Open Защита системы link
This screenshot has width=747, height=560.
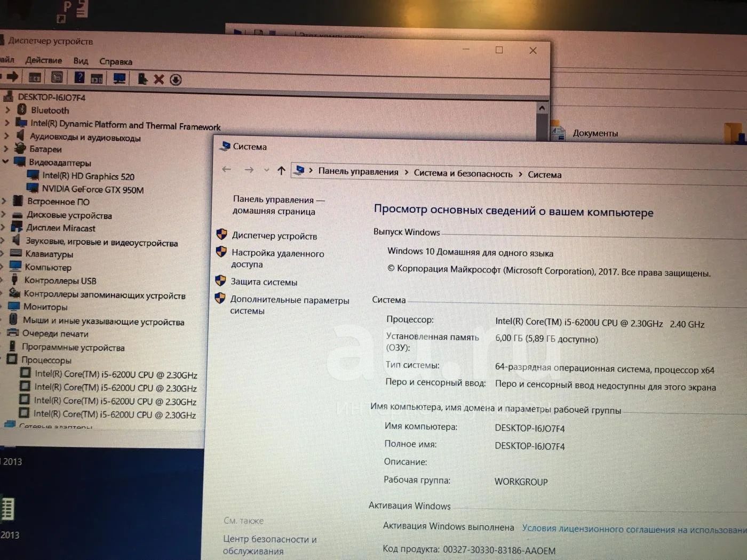point(264,282)
